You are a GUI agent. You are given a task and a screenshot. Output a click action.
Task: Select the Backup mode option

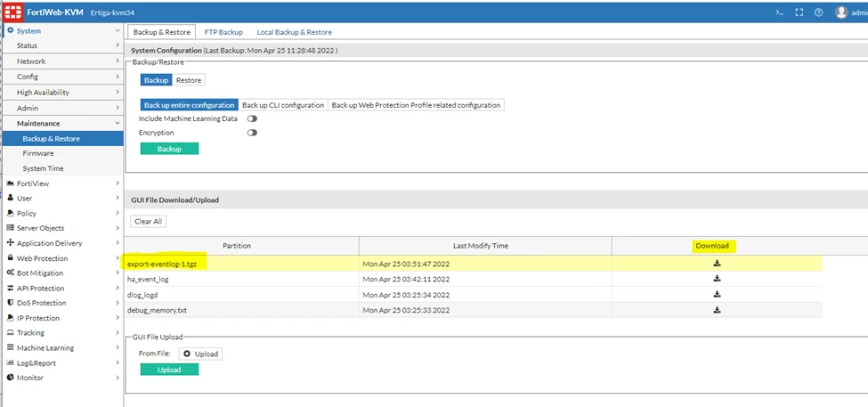156,80
